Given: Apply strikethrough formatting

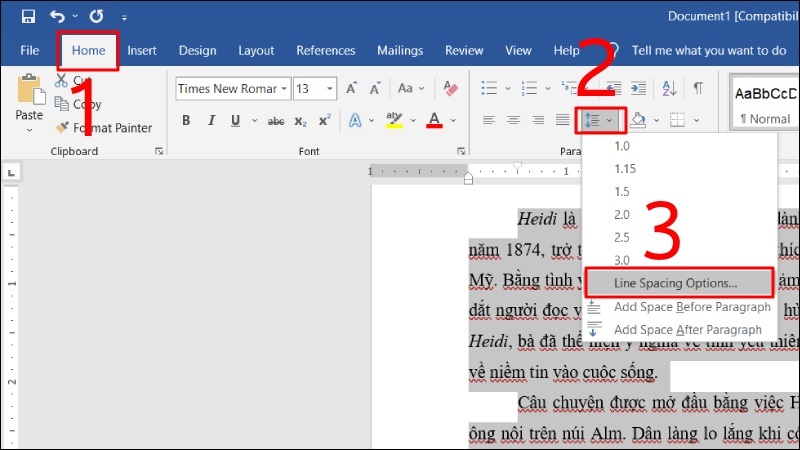Looking at the screenshot, I should [274, 121].
